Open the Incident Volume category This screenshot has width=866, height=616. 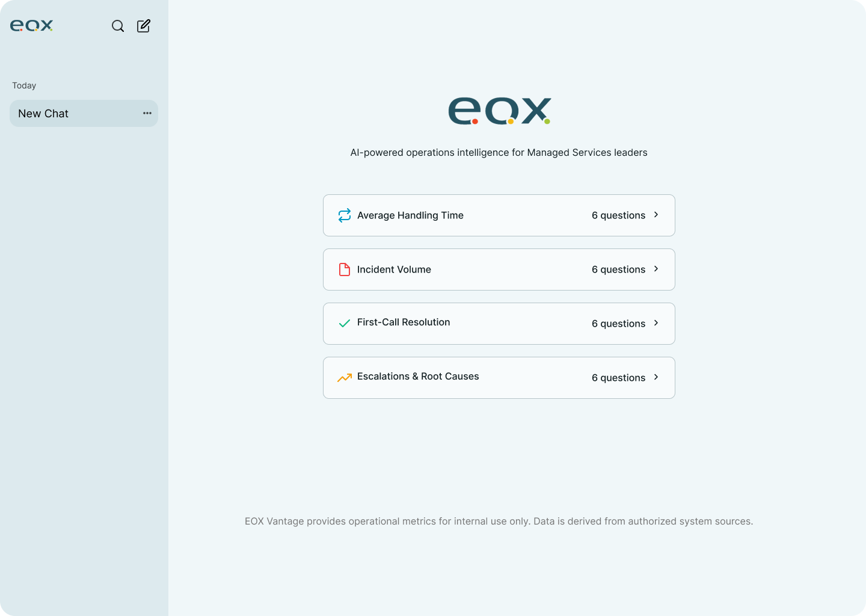coord(499,269)
